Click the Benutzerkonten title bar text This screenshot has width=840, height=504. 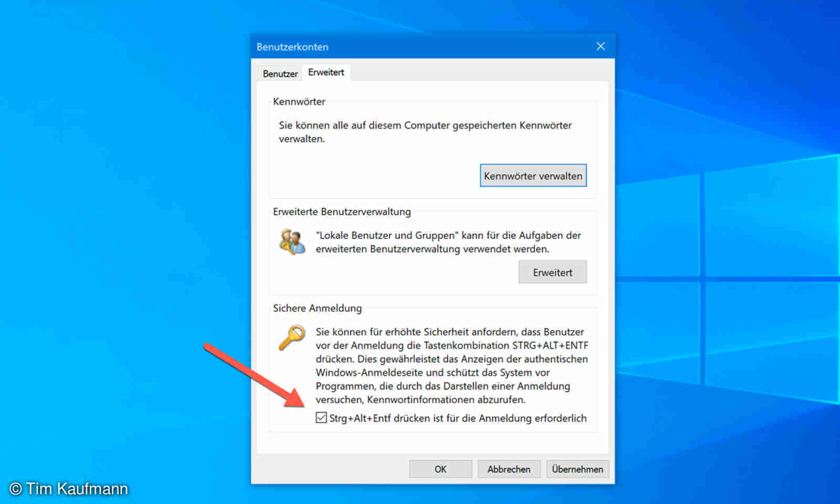pyautogui.click(x=292, y=47)
